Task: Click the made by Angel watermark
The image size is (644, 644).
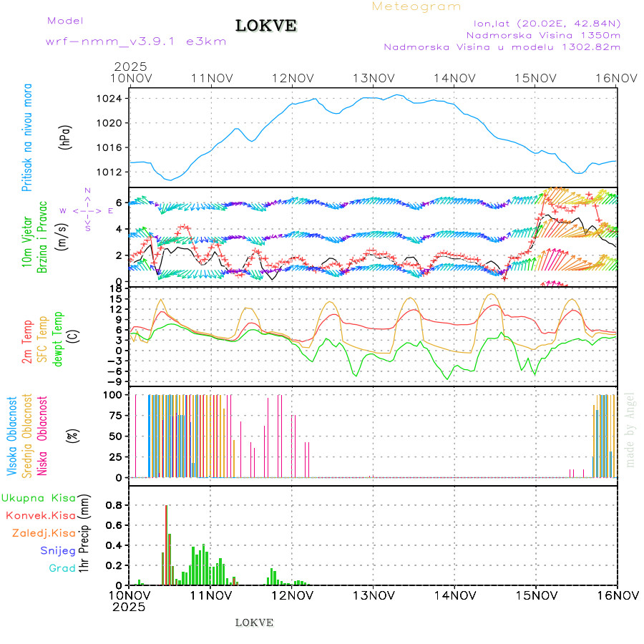Action: 630,429
